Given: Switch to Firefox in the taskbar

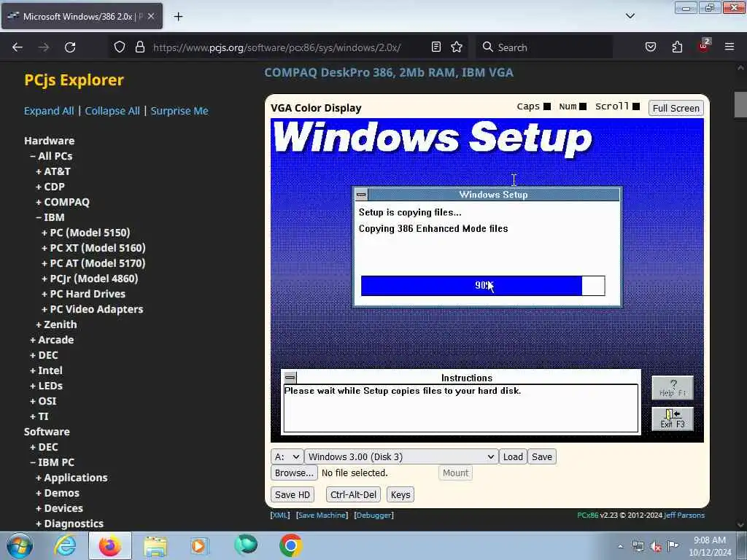Looking at the screenshot, I should (109, 545).
